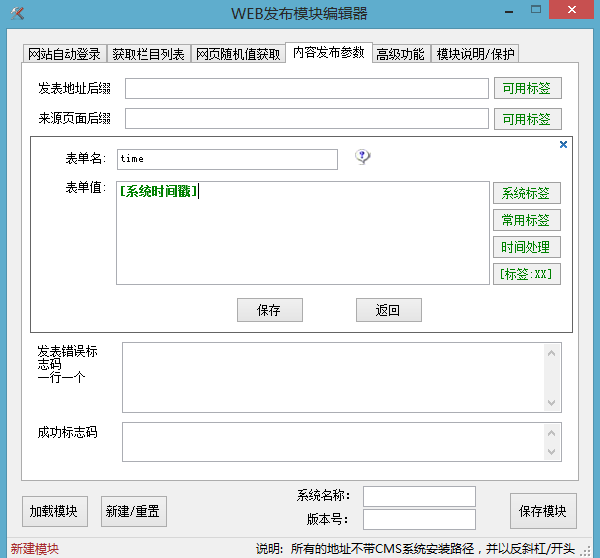
Task: Open the 网站自动登录 tab
Action: tap(64, 54)
